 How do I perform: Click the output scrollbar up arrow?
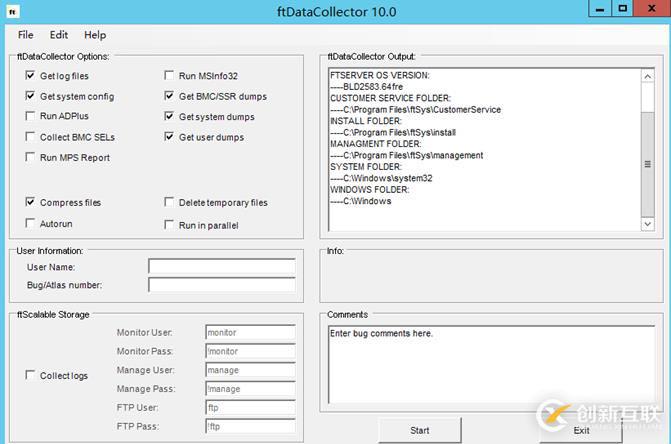647,76
